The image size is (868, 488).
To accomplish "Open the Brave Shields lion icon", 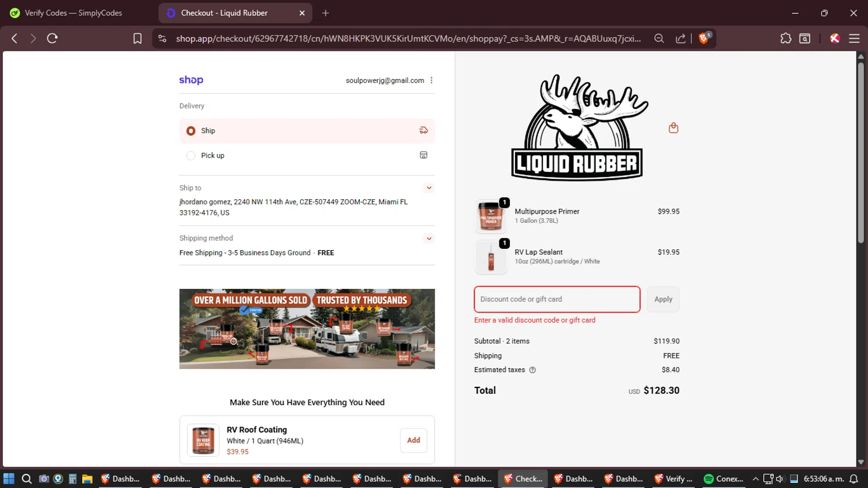I will click(x=704, y=38).
